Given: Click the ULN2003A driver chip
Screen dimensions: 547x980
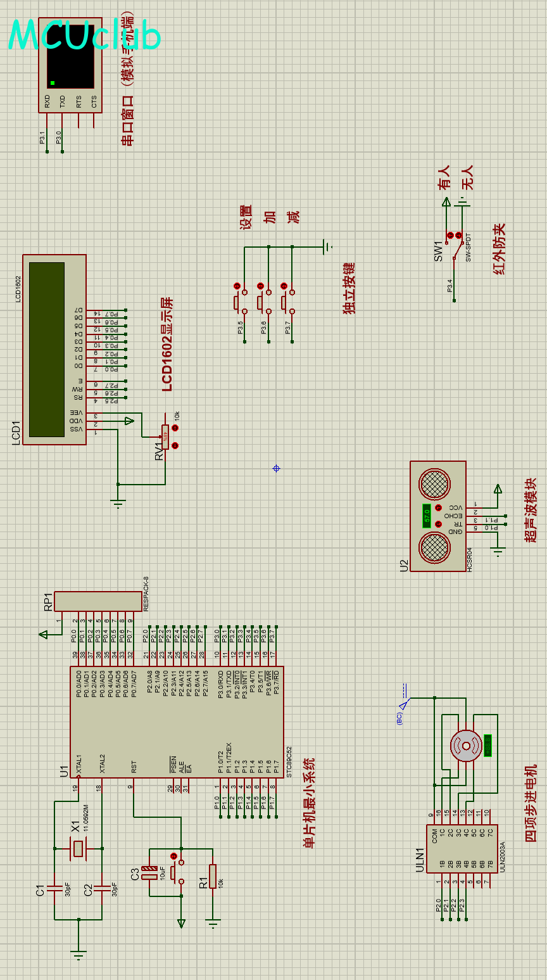Looking at the screenshot, I should [461, 848].
